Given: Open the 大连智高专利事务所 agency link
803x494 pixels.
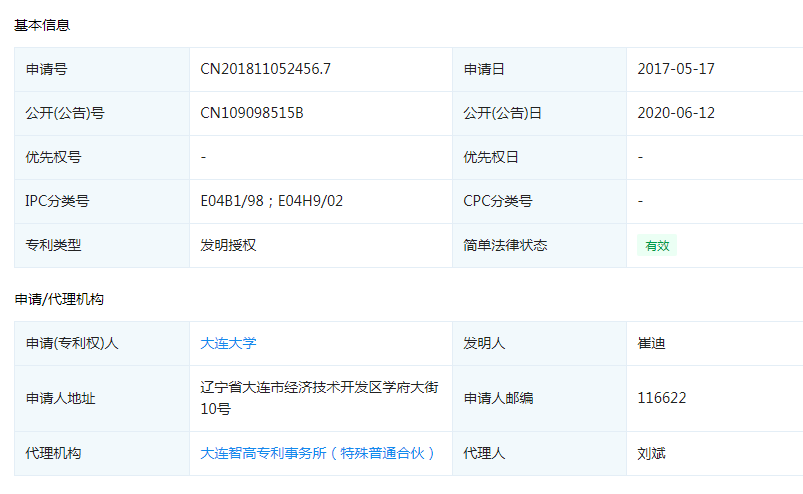Looking at the screenshot, I should (x=318, y=453).
